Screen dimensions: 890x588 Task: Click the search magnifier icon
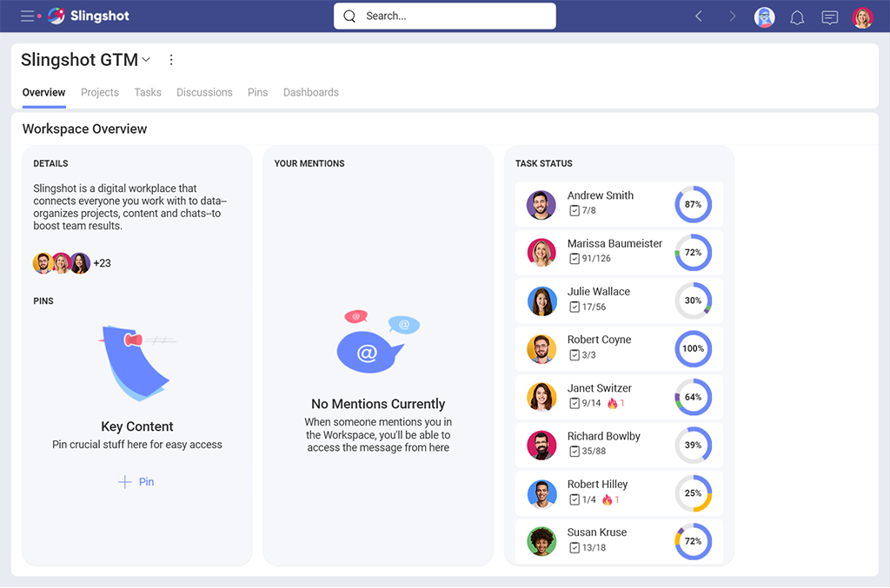coord(349,17)
